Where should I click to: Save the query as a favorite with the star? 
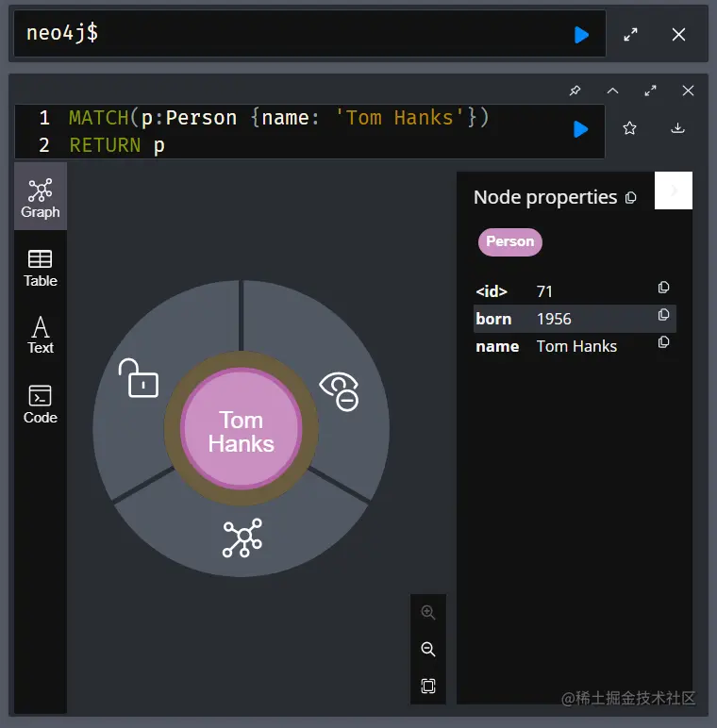point(629,127)
